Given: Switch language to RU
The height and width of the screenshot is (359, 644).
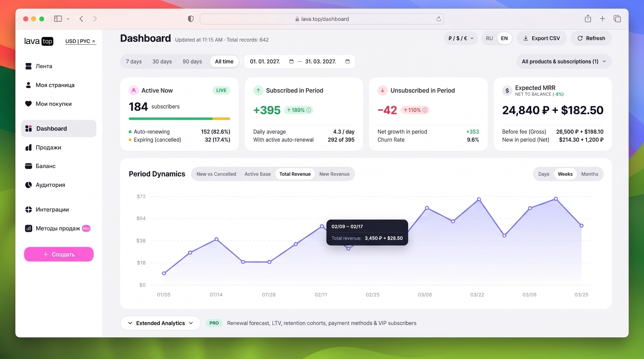Looking at the screenshot, I should [x=490, y=38].
